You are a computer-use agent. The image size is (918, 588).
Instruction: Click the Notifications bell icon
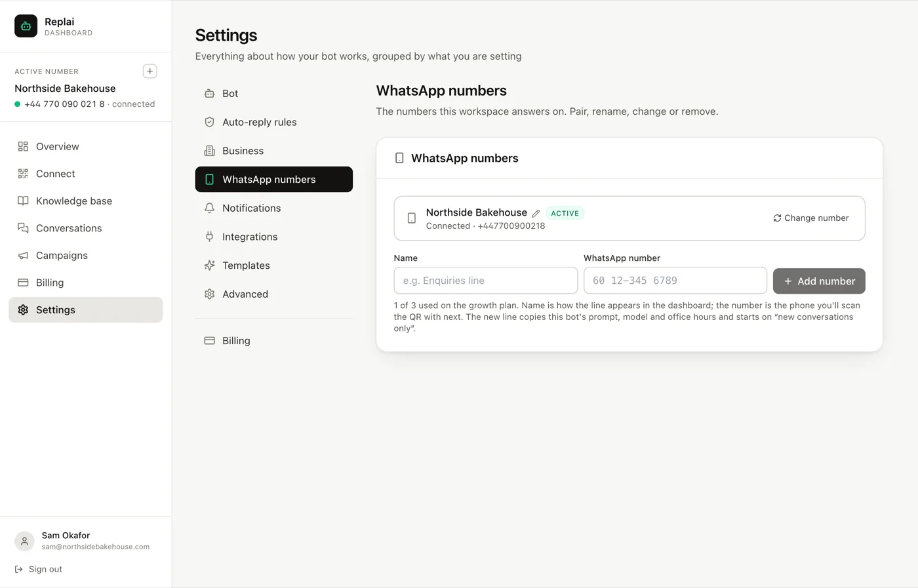click(210, 208)
